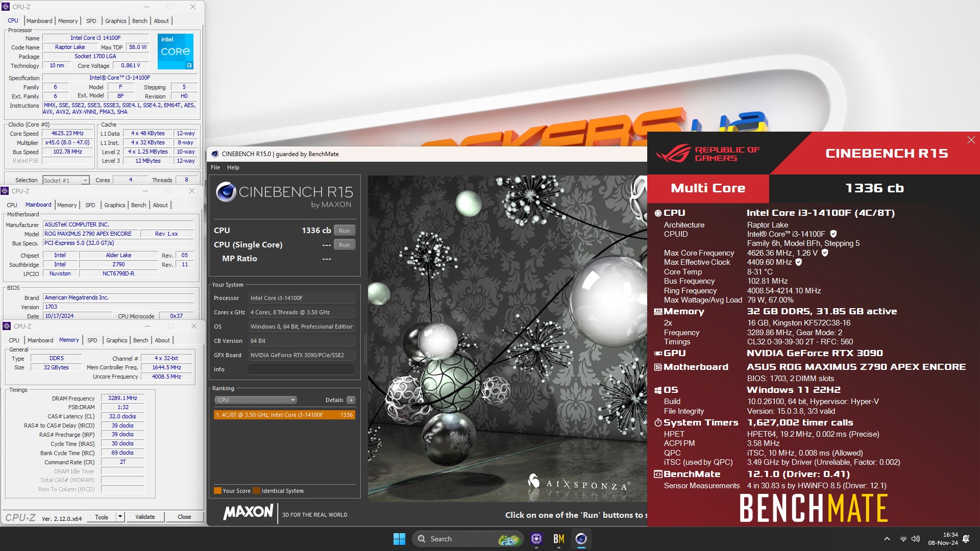Click the Republic of Gamers logo
Viewport: 980px width, 551px height.
pos(708,153)
